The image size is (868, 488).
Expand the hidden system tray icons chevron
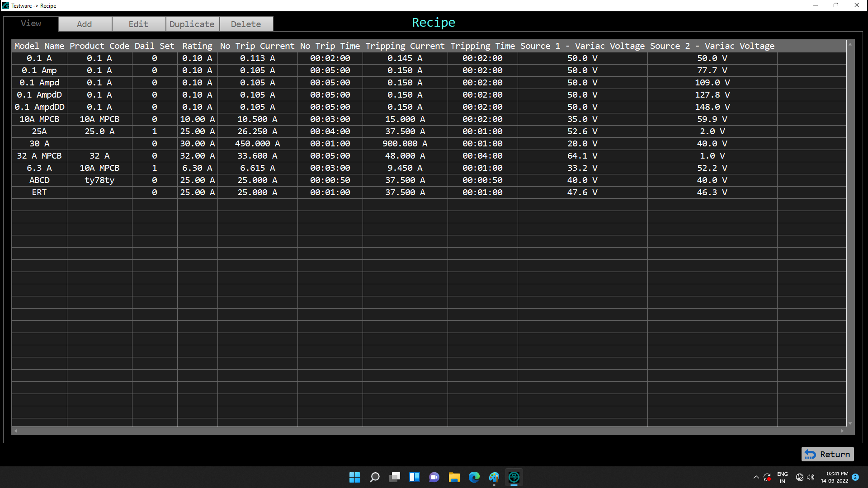[756, 477]
